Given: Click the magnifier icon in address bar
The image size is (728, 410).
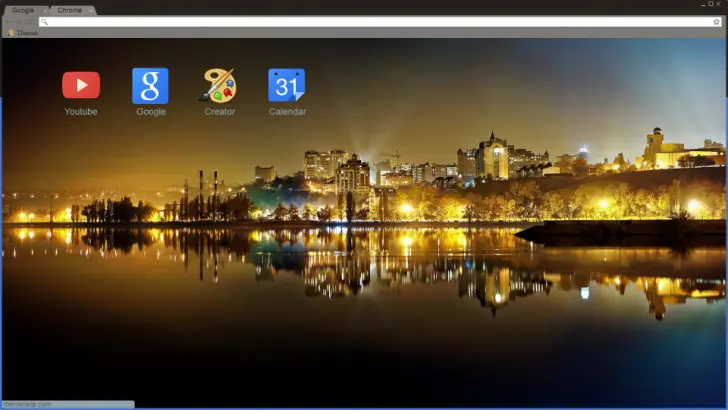Looking at the screenshot, I should point(45,21).
